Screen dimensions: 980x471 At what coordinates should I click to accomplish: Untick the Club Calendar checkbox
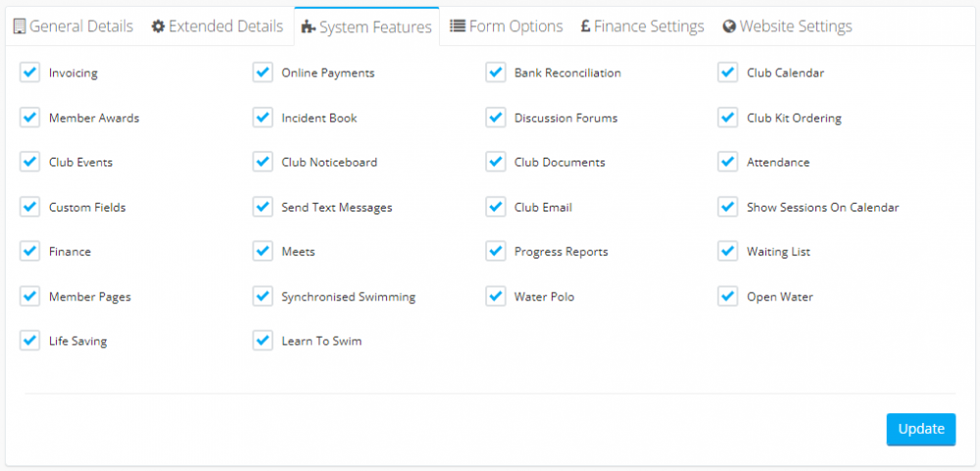point(728,72)
